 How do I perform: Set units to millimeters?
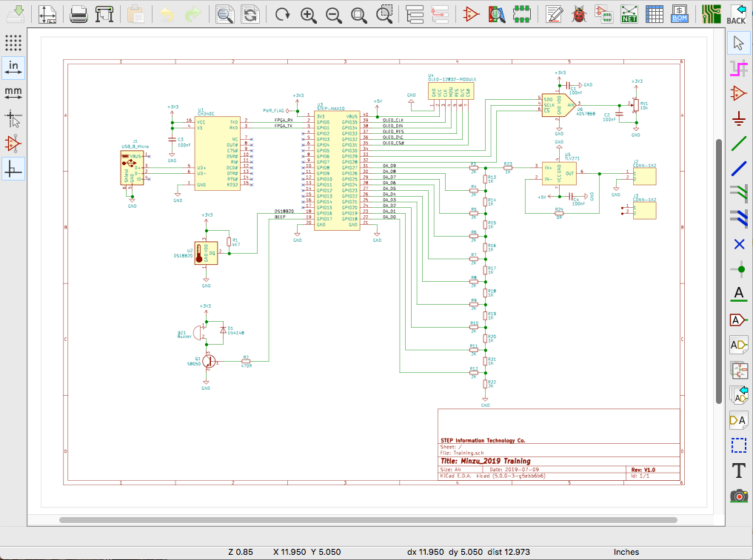tap(13, 93)
